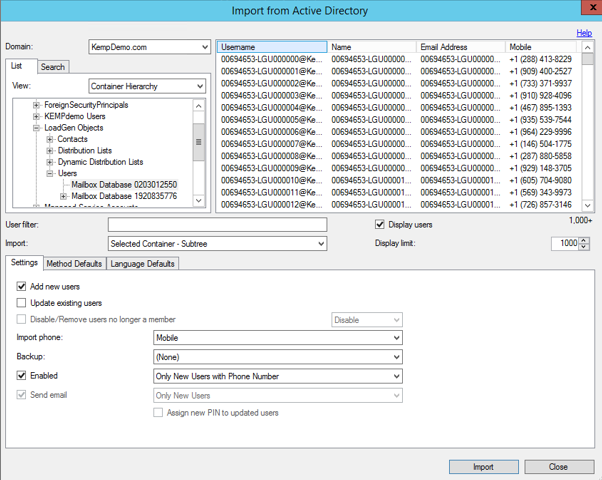
Task: Open the View dropdown set to Container Hierarchy
Action: tap(147, 86)
